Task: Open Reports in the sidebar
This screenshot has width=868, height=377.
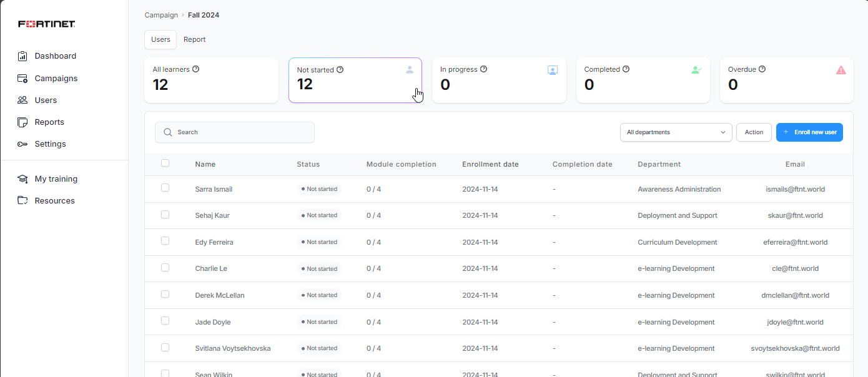Action: click(49, 122)
